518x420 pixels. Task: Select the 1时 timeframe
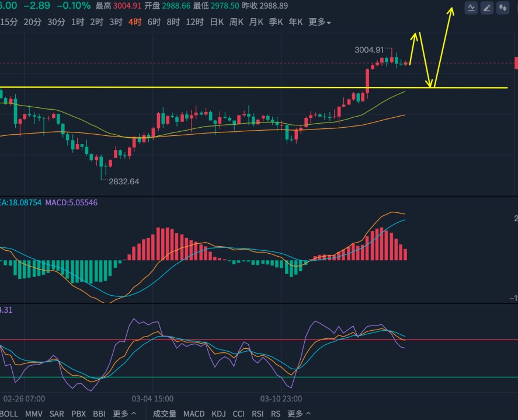click(x=78, y=22)
